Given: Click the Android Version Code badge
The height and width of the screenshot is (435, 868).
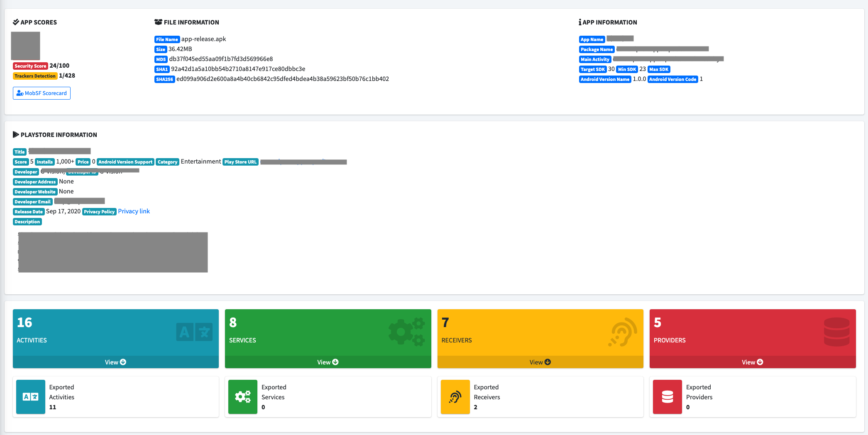Looking at the screenshot, I should tap(672, 79).
